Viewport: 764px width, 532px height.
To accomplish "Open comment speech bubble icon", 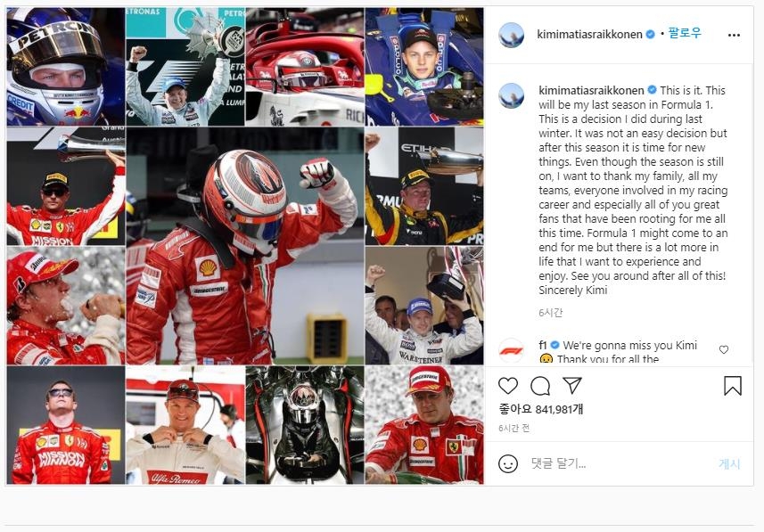I will 540,386.
